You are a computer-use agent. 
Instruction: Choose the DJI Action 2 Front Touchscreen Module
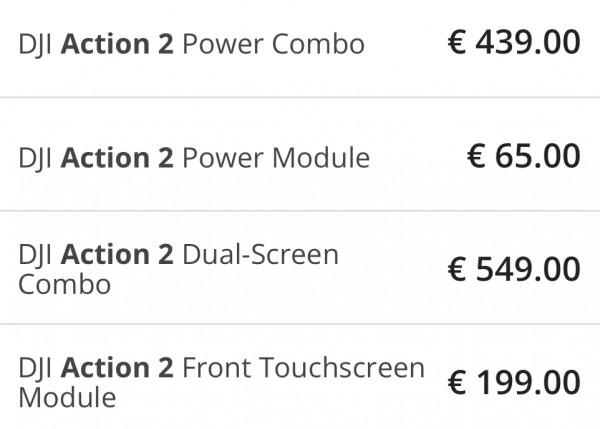coord(221,382)
